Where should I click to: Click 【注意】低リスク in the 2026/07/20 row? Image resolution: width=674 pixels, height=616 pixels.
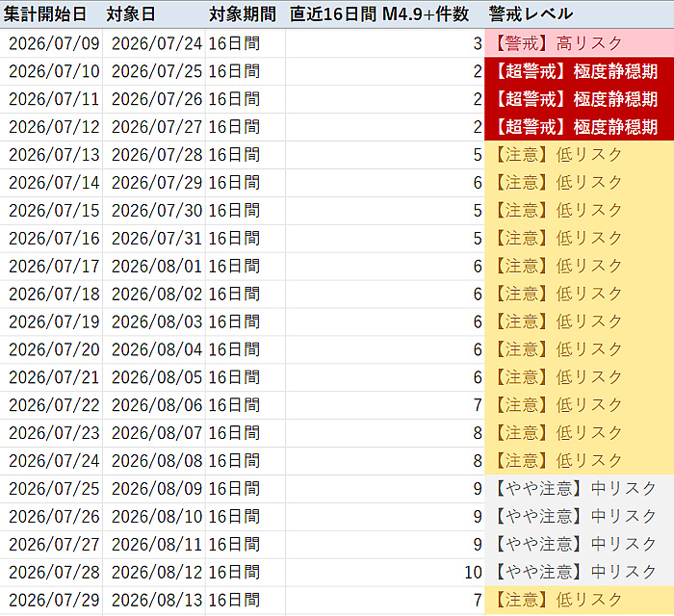[579, 349]
